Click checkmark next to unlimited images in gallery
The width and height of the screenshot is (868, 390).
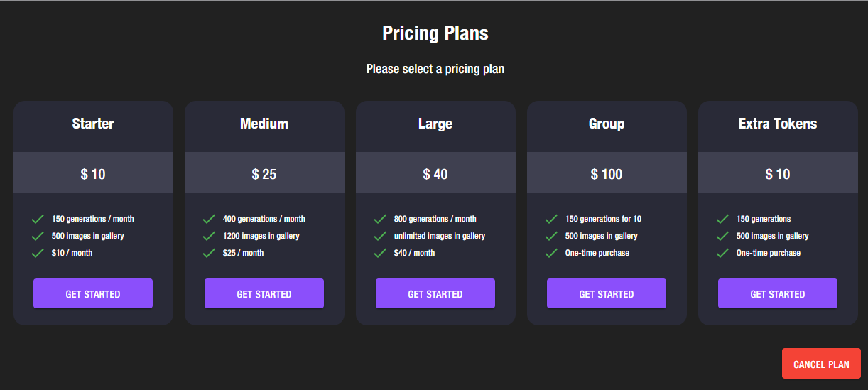(381, 236)
